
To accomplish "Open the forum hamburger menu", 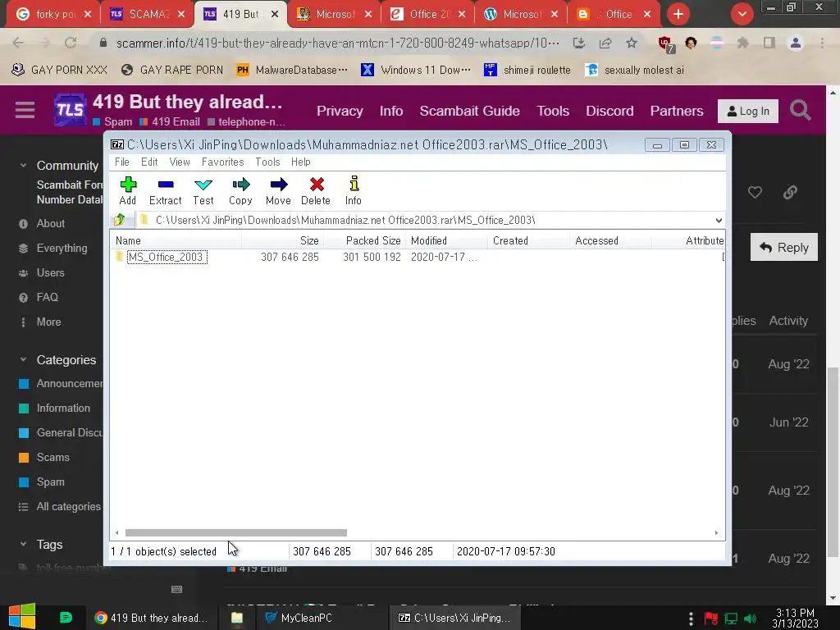I will [25, 110].
